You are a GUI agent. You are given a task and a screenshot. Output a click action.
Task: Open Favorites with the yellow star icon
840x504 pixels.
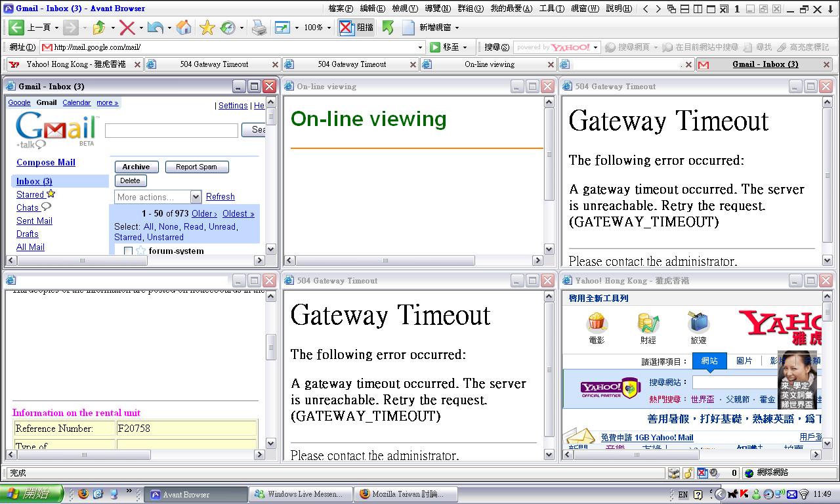pos(207,28)
